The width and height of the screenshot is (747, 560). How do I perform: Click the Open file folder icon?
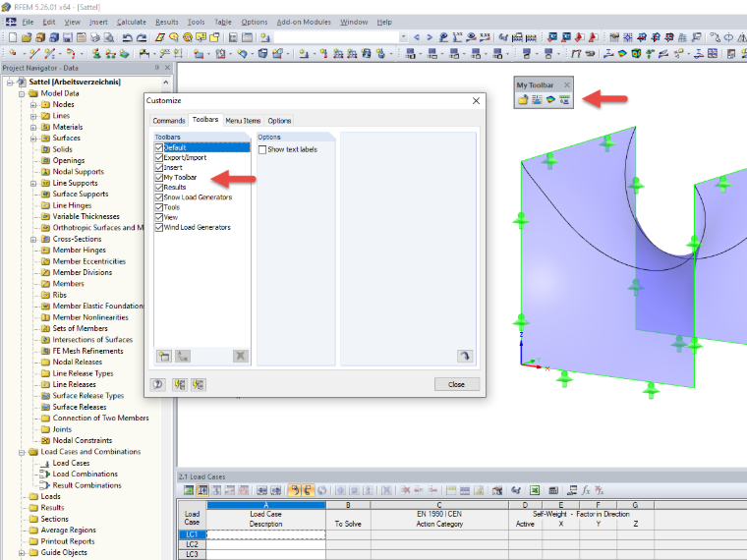coord(27,37)
